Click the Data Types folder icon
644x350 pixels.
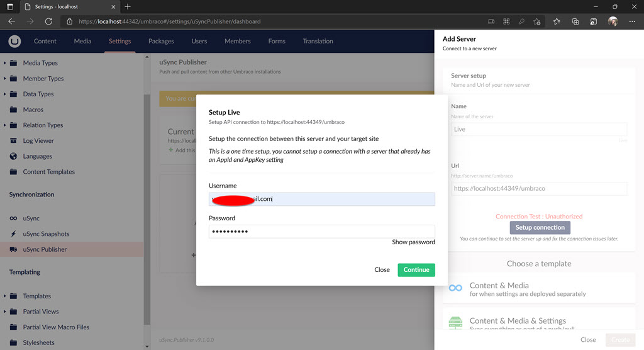pos(14,94)
